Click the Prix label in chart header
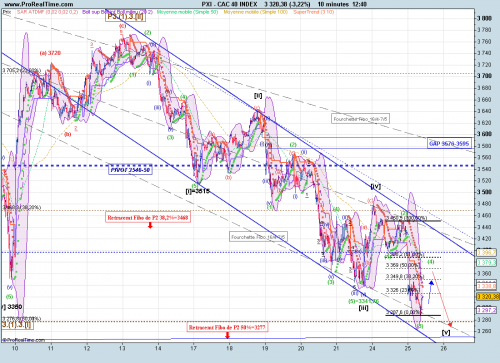The width and height of the screenshot is (500, 363). click(x=7, y=12)
